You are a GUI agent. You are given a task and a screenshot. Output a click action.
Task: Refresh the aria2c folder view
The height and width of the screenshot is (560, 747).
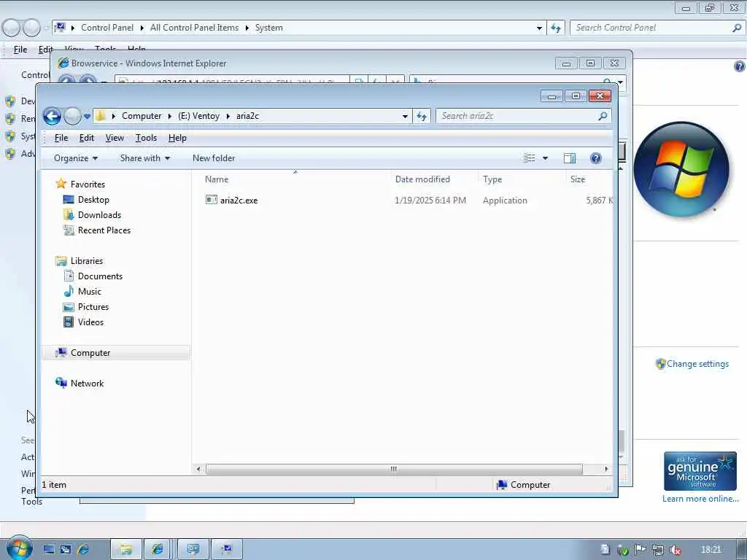coord(422,116)
